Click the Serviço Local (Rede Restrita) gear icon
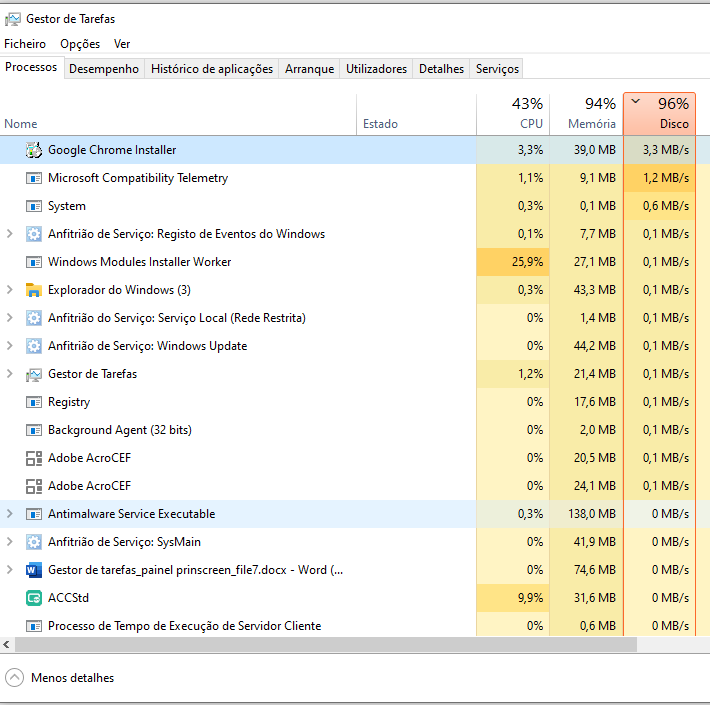The height and width of the screenshot is (705, 710). click(x=34, y=318)
